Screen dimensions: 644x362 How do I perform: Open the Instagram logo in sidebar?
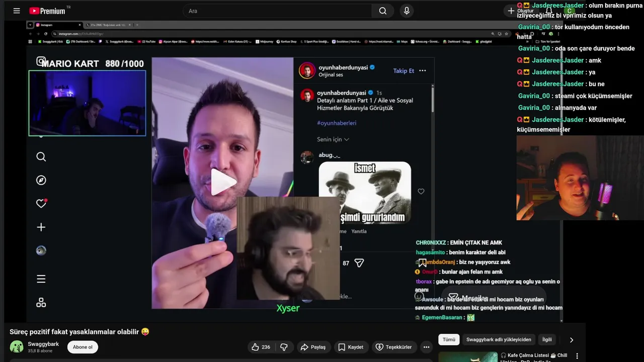41,61
